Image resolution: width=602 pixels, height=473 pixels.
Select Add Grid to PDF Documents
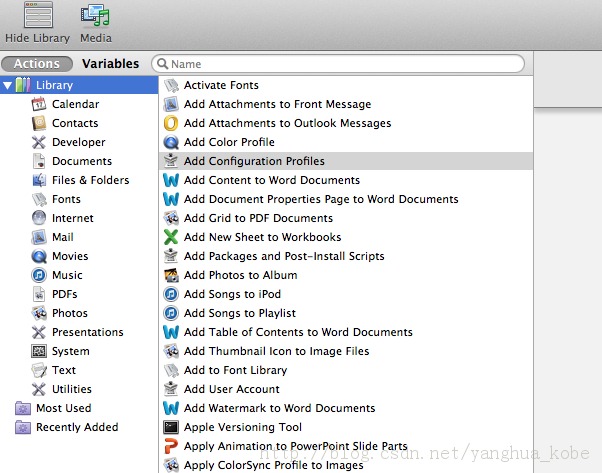346,218
